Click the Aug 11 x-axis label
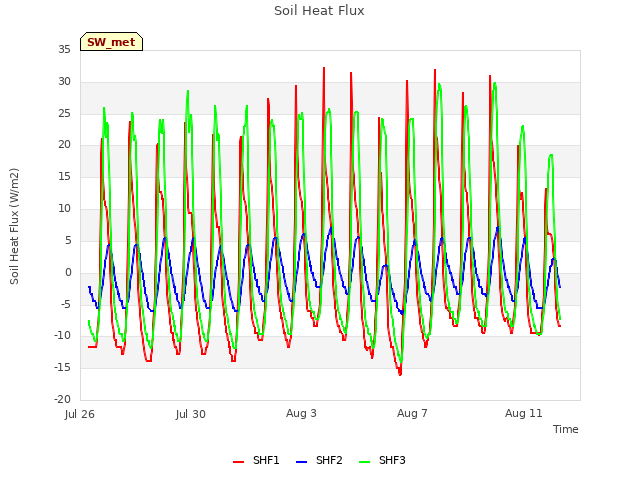 pos(524,413)
